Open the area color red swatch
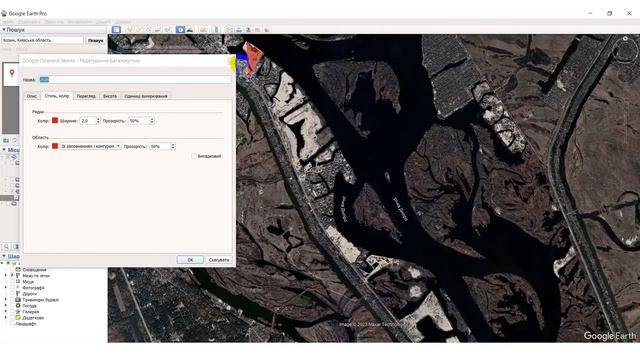Image resolution: width=640 pixels, height=360 pixels. [x=55, y=146]
